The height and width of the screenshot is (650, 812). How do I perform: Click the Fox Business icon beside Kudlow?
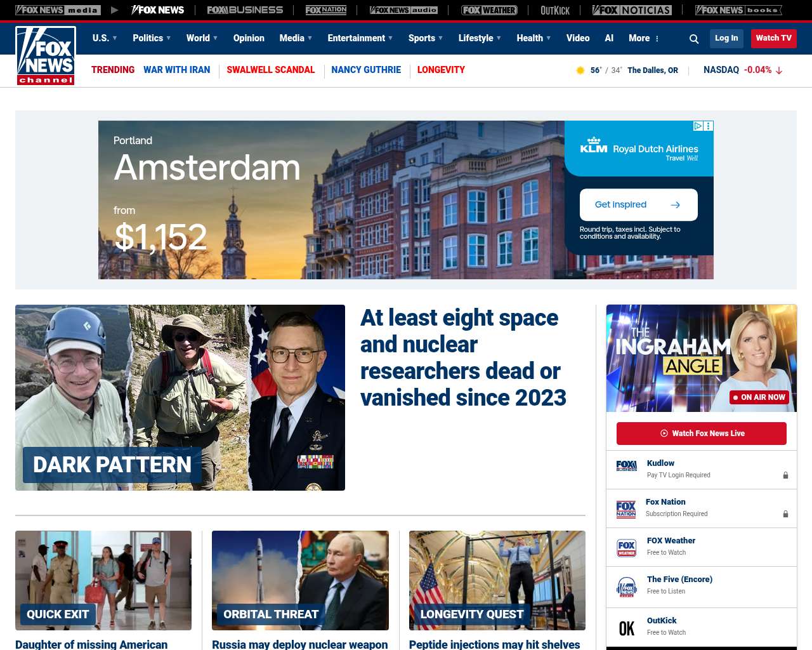tap(627, 466)
